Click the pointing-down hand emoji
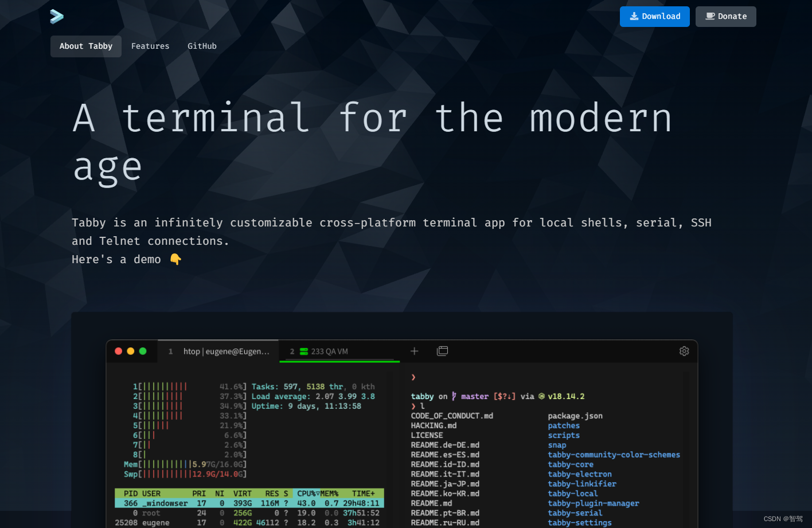This screenshot has height=528, width=812. click(175, 259)
